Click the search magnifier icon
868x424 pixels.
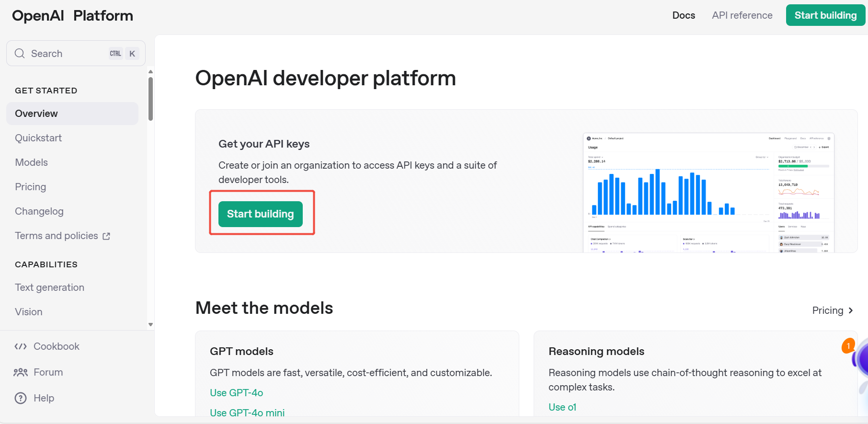click(x=20, y=53)
